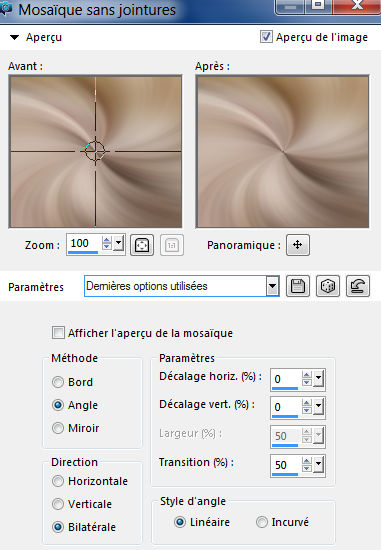Randomize parameters with the dice icon
The height and width of the screenshot is (550, 381).
coord(328,286)
